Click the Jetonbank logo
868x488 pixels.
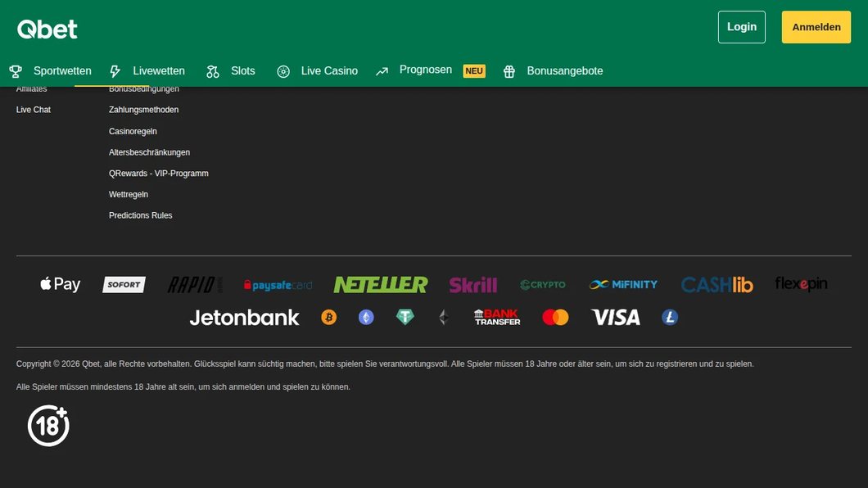tap(244, 317)
